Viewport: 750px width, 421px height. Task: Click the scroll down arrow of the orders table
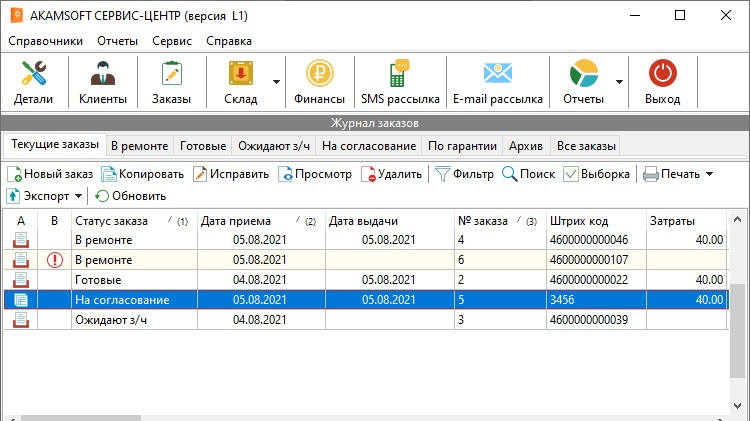click(738, 406)
